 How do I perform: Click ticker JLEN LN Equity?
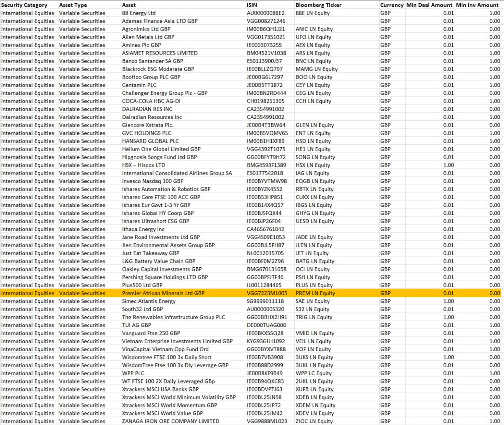[314, 245]
